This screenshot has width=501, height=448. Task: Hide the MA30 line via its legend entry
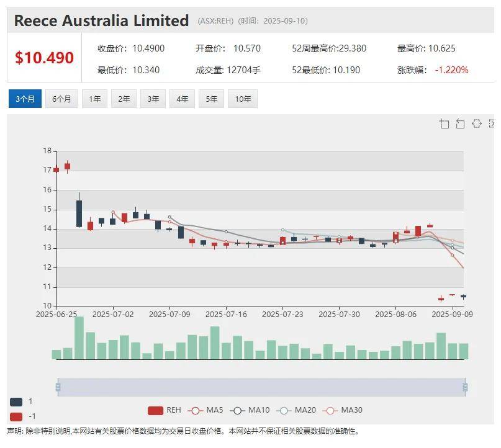329,410
